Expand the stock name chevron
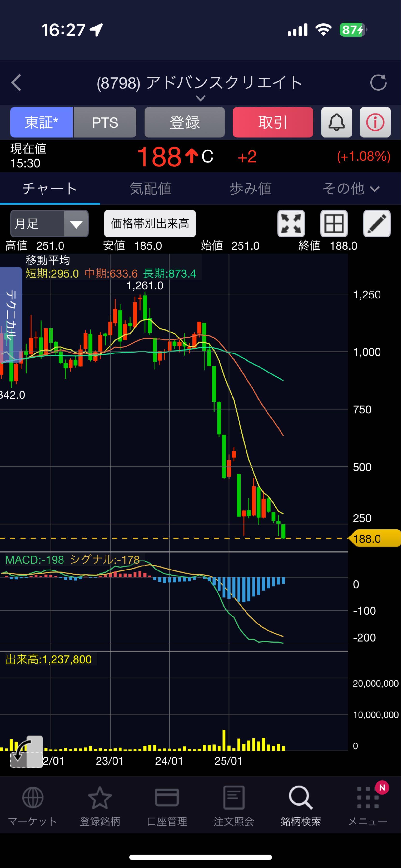The width and height of the screenshot is (401, 868). [200, 98]
